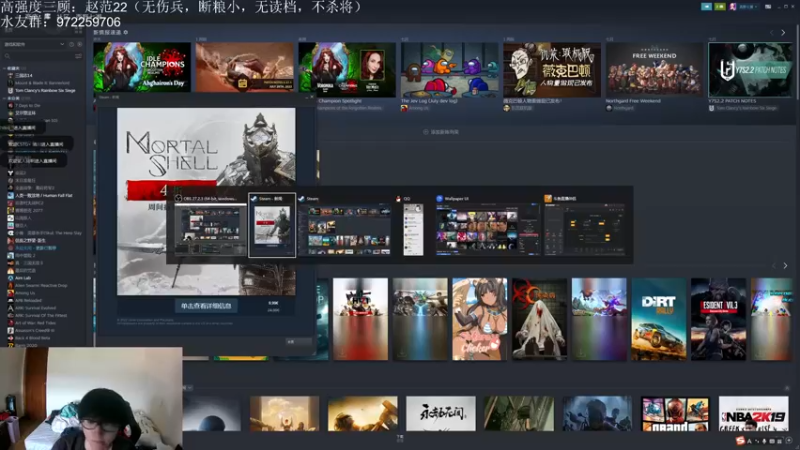Select Tom Clancy's Rainbow Six Siege in sidebar
This screenshot has height=450, width=800.
(41, 90)
